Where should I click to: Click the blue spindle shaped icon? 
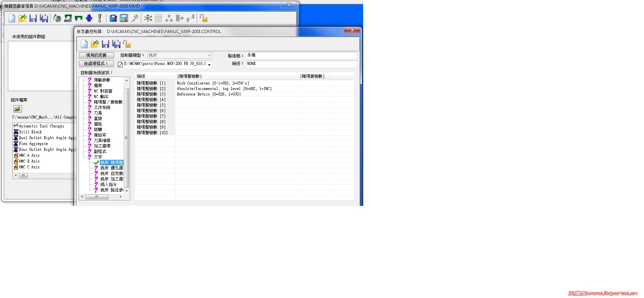(x=89, y=18)
